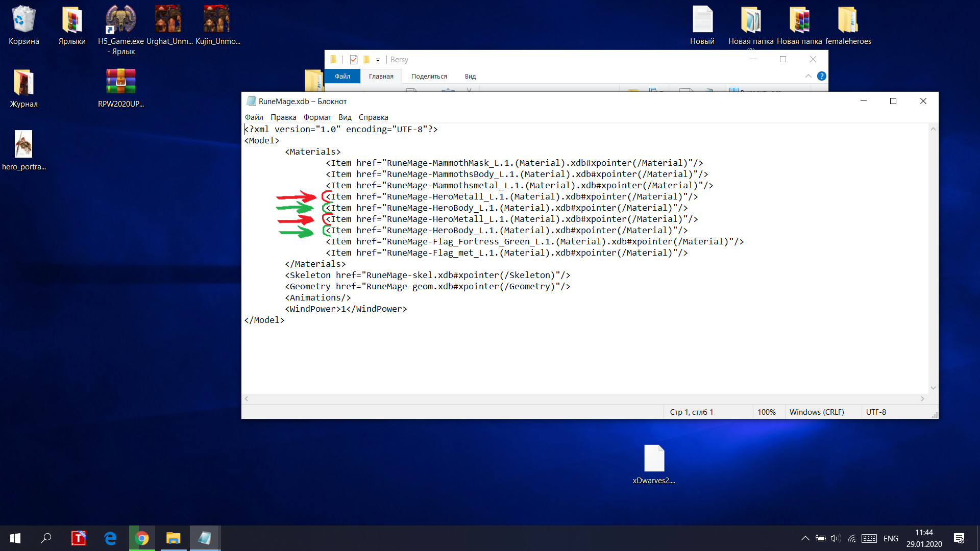Click the Notepad vertical scrollbar up arrow
The height and width of the screenshot is (551, 980).
933,129
